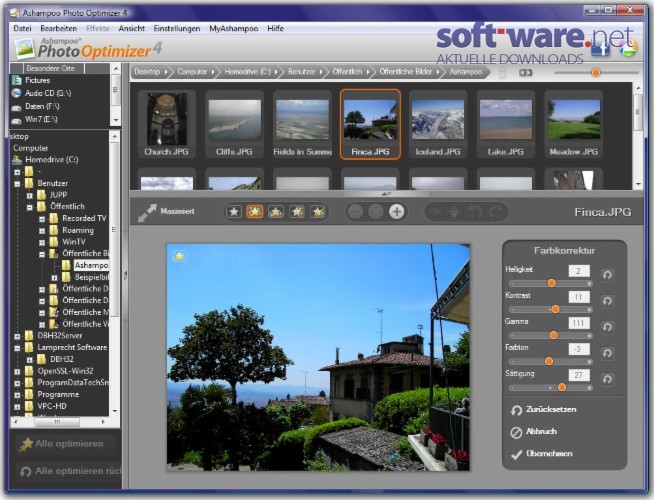Reset the Gamma value with its undo icon
The width and height of the screenshot is (654, 500).
coord(607,327)
